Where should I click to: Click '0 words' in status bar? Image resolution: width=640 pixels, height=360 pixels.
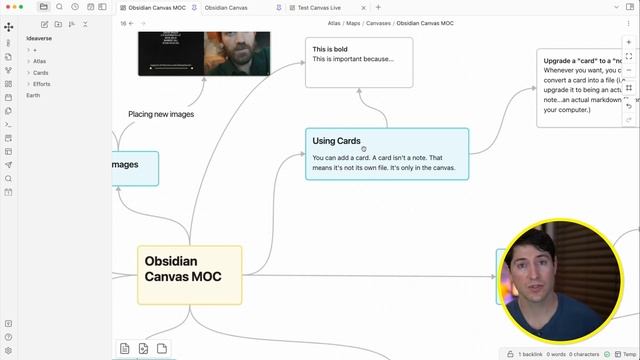[x=556, y=354]
